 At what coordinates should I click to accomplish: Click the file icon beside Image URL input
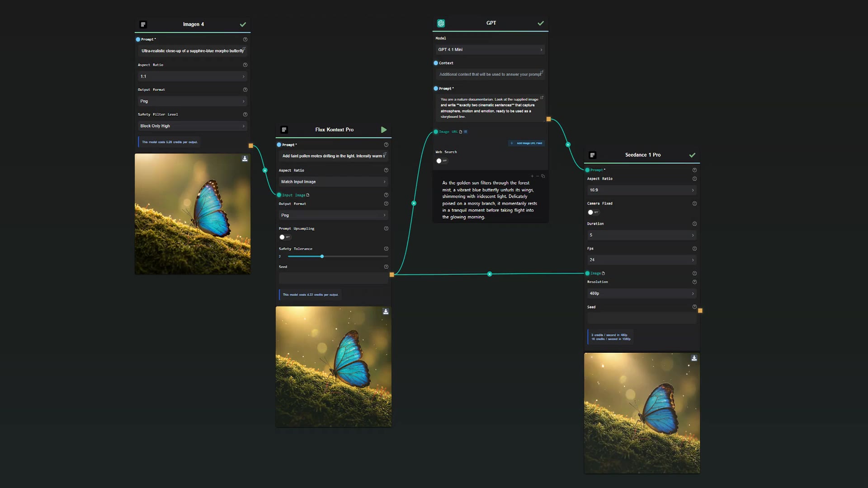(x=461, y=131)
